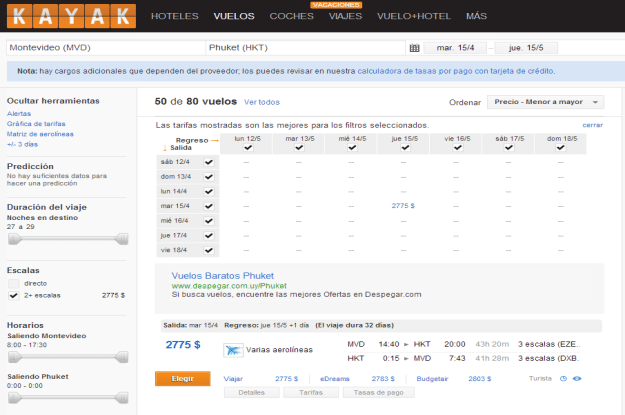
Task: Click the large 2775 $ result price
Action: tap(183, 345)
